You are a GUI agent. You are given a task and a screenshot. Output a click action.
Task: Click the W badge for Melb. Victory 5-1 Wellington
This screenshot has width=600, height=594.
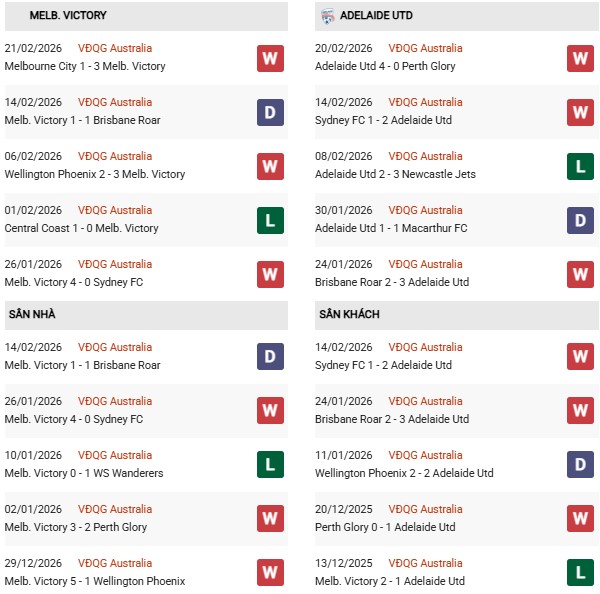[x=270, y=573]
